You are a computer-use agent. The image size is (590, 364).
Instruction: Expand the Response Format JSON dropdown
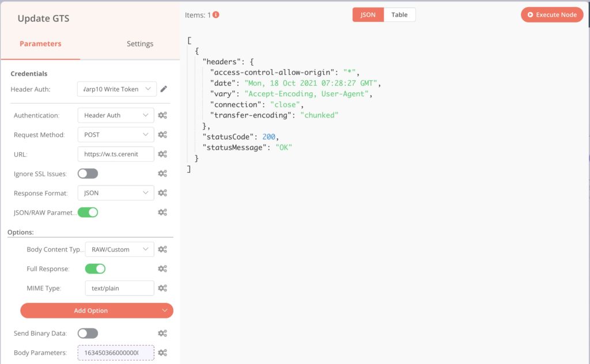[116, 193]
